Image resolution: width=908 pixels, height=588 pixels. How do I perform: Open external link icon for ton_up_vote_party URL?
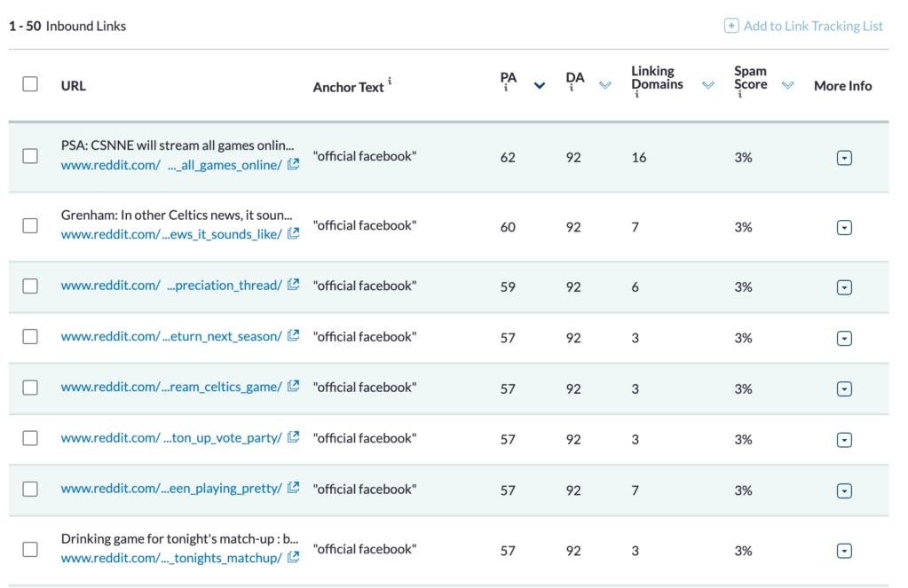click(x=293, y=437)
